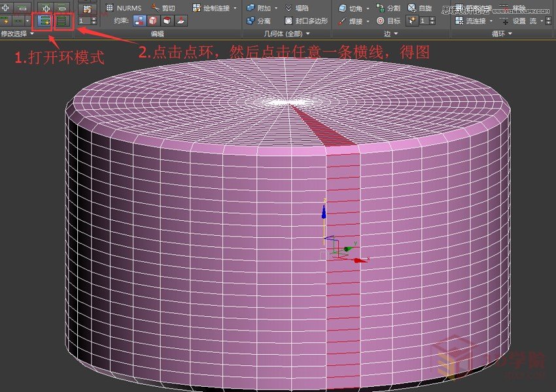Open the 设置 流 dropdown arrow
This screenshot has width=556, height=392.
click(542, 21)
